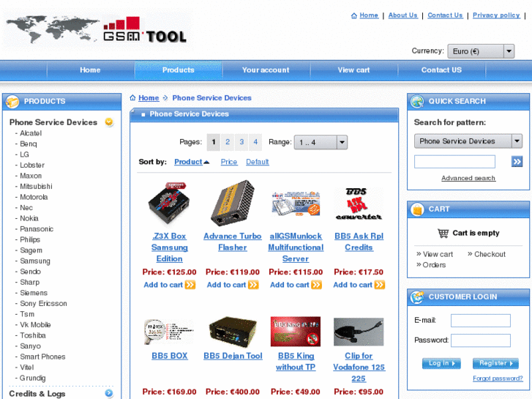This screenshot has width=532, height=399.
Task: Click the quick search go arrow button
Action: [x=517, y=162]
